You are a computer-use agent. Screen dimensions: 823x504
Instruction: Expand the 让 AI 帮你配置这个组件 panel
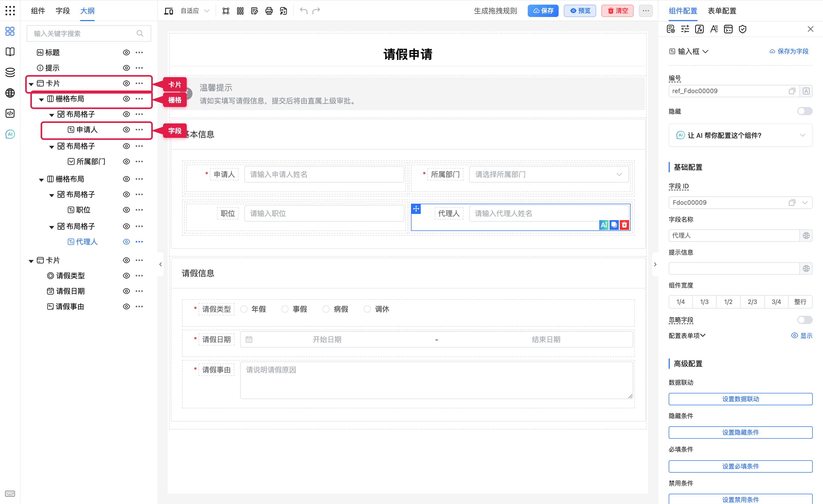pyautogui.click(x=740, y=135)
